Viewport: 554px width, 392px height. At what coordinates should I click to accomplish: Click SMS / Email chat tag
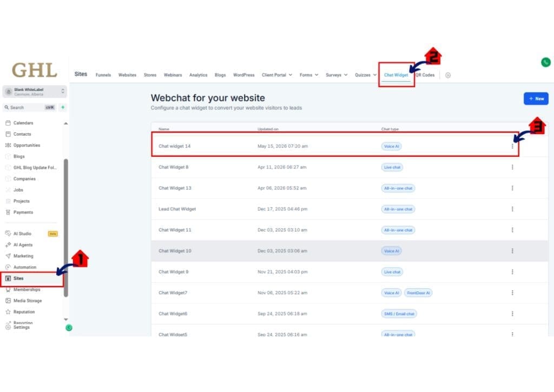point(399,314)
